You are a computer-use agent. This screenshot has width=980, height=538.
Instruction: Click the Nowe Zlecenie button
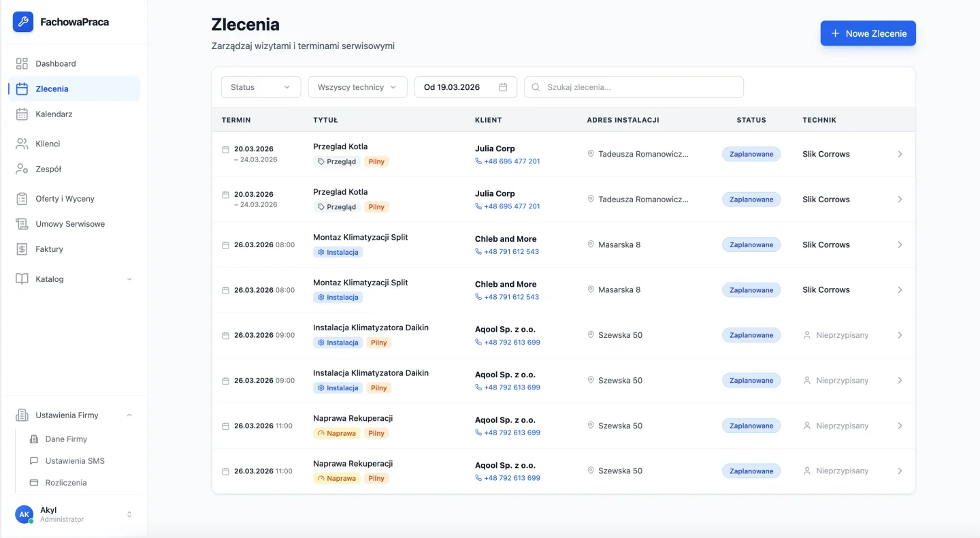pyautogui.click(x=868, y=33)
